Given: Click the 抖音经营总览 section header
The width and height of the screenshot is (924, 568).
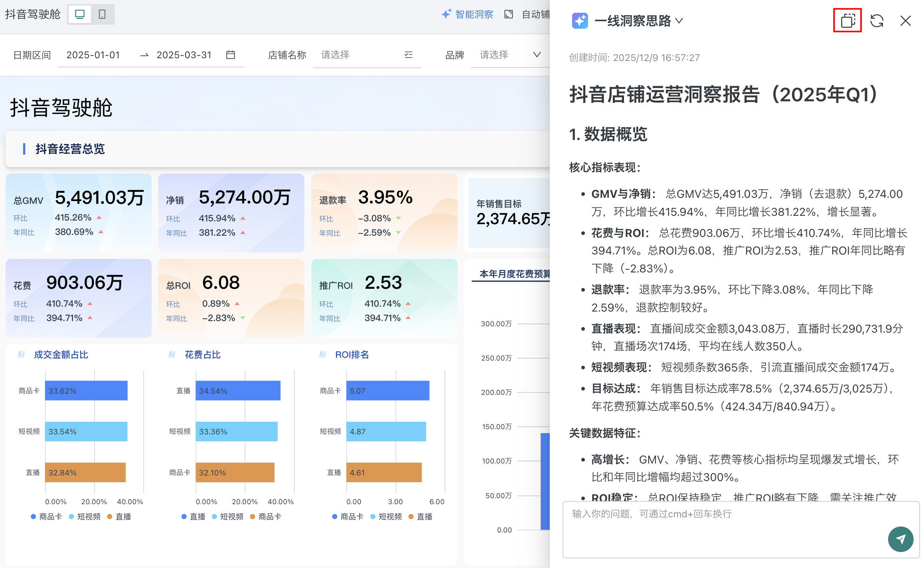Looking at the screenshot, I should click(x=70, y=149).
